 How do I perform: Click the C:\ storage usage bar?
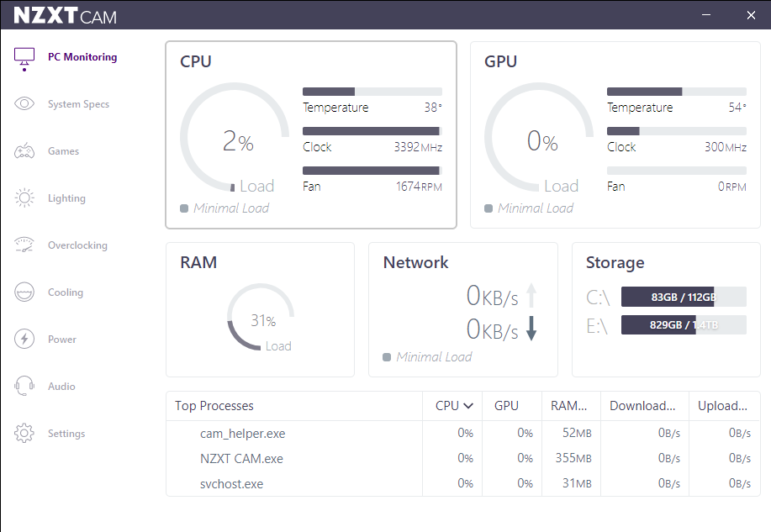tap(683, 297)
